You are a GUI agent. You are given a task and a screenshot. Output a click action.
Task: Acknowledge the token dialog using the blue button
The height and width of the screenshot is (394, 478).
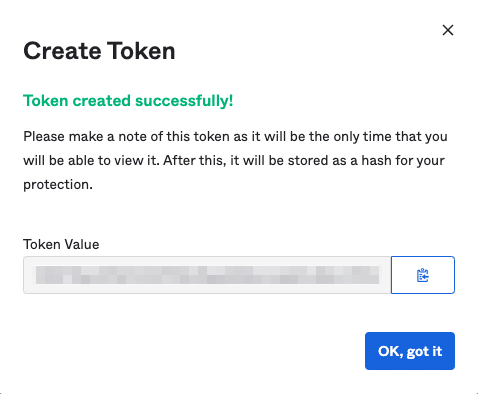click(410, 351)
